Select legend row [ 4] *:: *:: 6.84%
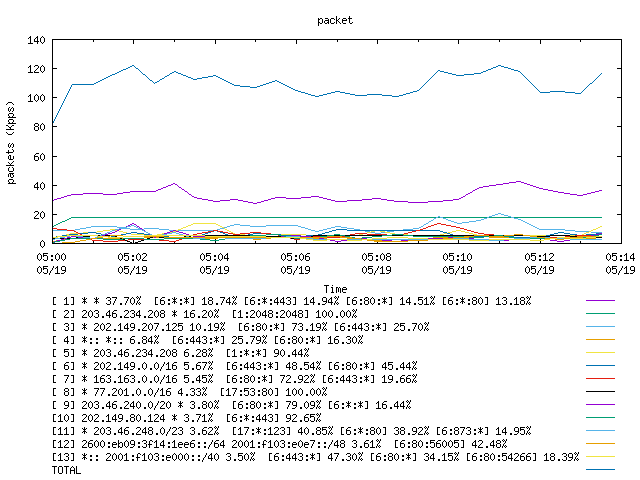Image resolution: width=640 pixels, height=480 pixels. pyautogui.click(x=207, y=340)
